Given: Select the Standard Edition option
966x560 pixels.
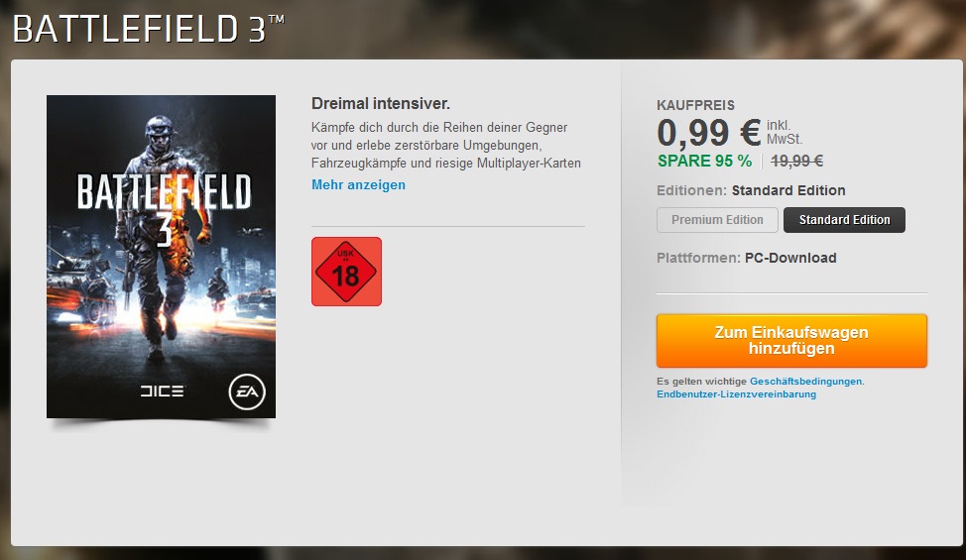Looking at the screenshot, I should [x=844, y=220].
